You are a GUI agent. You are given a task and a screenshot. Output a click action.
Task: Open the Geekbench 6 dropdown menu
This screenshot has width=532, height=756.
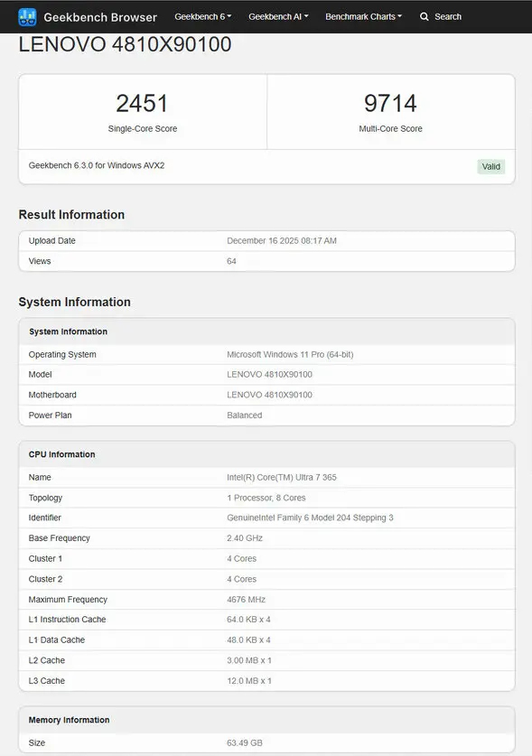tap(202, 17)
